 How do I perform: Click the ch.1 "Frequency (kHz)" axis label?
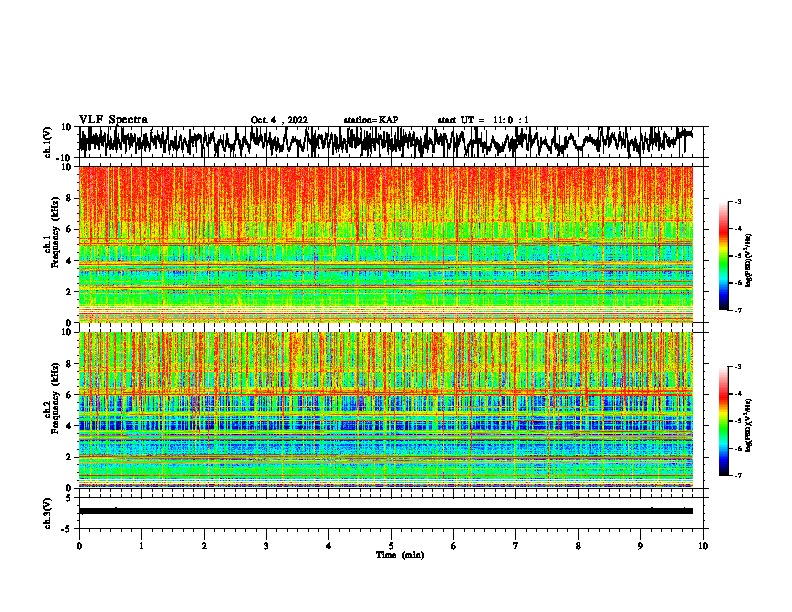pos(55,233)
